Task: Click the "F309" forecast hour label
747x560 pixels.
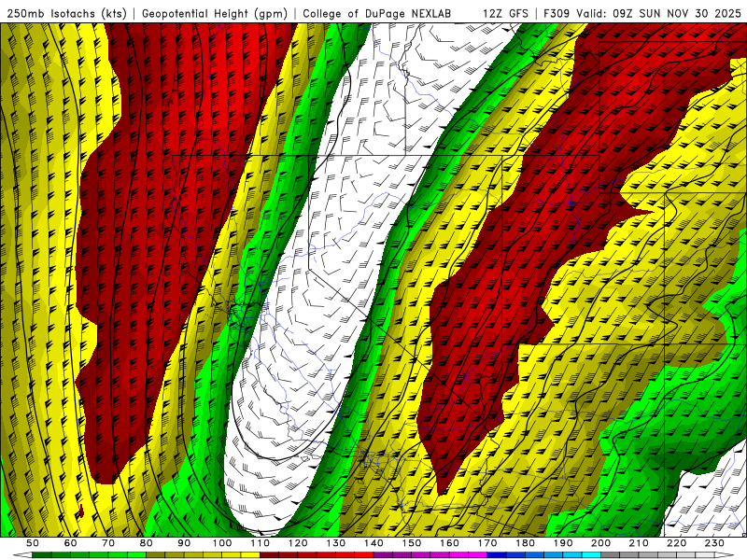Action: [557, 14]
